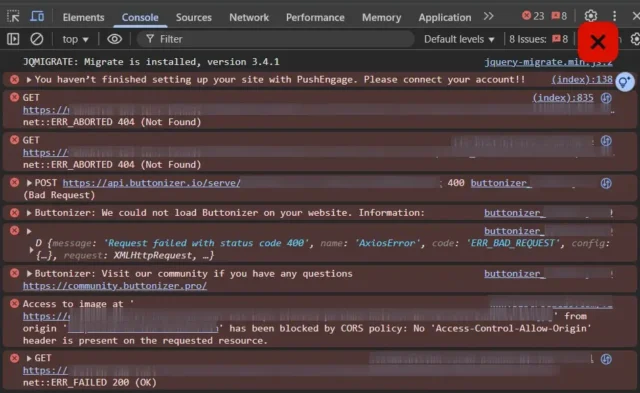
Task: Click the 8 issues counter in the top bar
Action: 559,16
